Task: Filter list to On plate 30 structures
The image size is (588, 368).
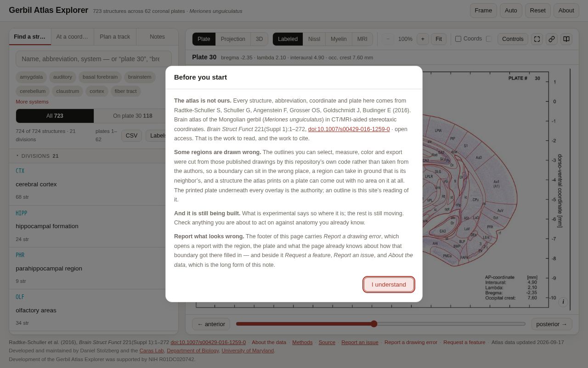Action: tap(133, 116)
